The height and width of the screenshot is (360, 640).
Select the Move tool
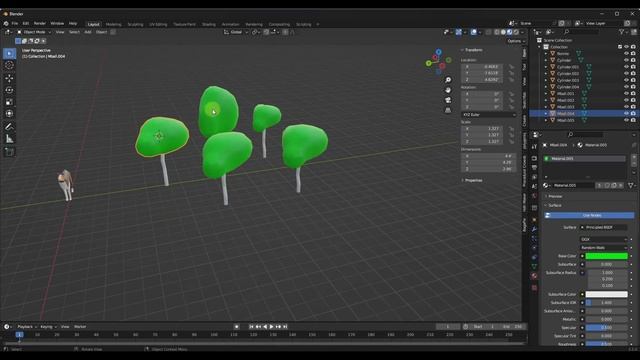9,78
